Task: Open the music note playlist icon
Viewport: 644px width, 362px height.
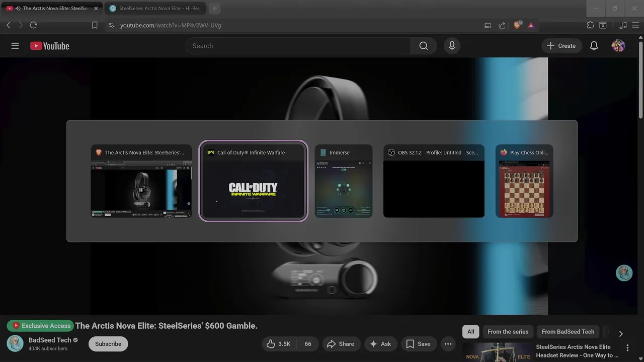Action: coord(623,25)
